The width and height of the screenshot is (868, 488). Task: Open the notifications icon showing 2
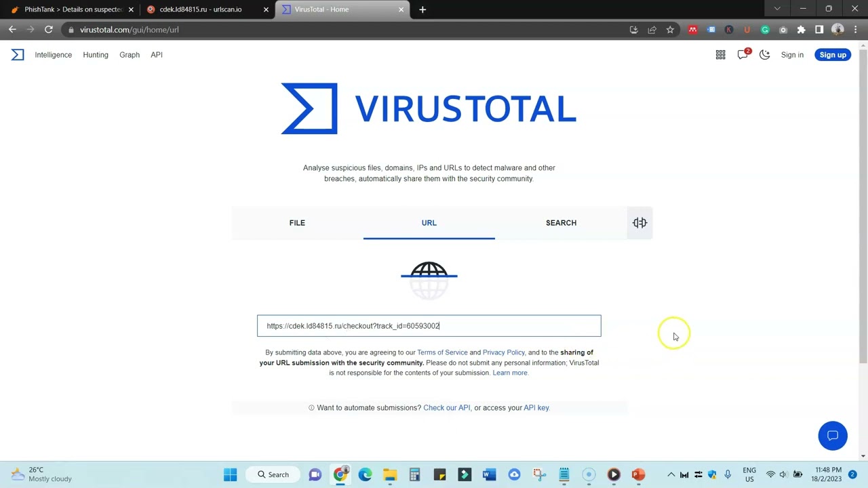point(743,54)
